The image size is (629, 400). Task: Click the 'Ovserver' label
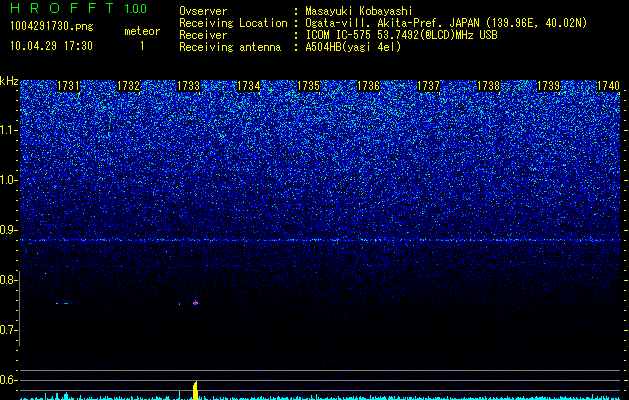tap(203, 12)
